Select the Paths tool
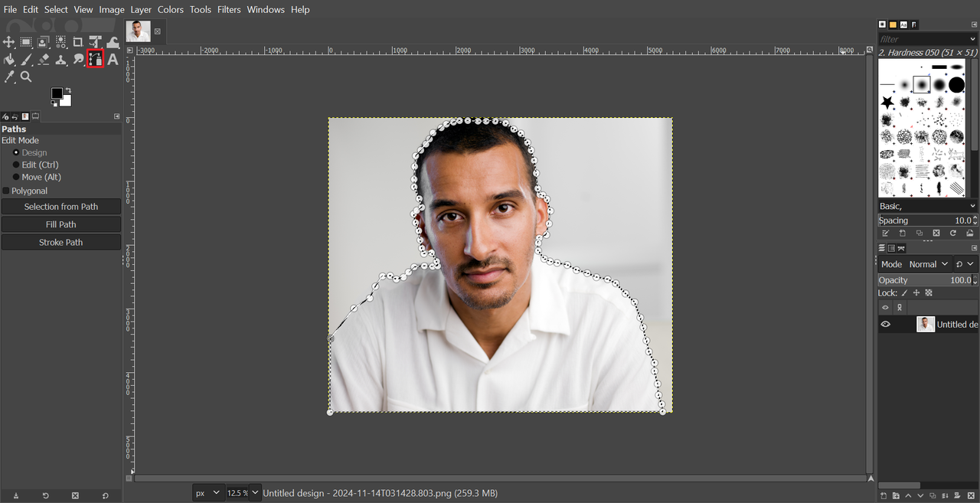 tap(96, 59)
